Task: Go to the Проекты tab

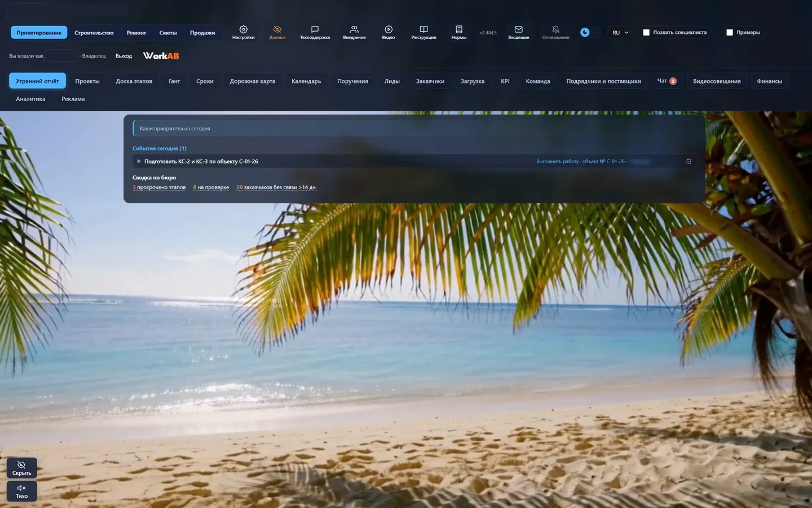Action: coord(87,81)
